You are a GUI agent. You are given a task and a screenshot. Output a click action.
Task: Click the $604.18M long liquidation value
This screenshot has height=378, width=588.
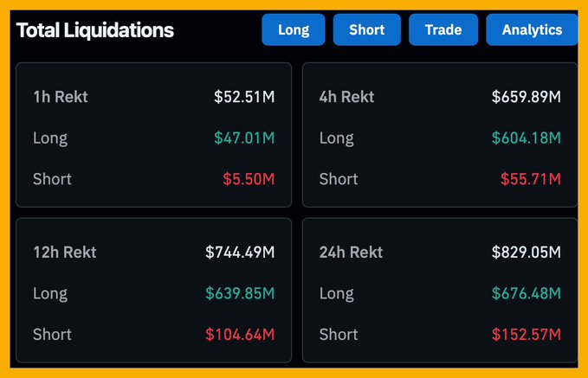[526, 138]
